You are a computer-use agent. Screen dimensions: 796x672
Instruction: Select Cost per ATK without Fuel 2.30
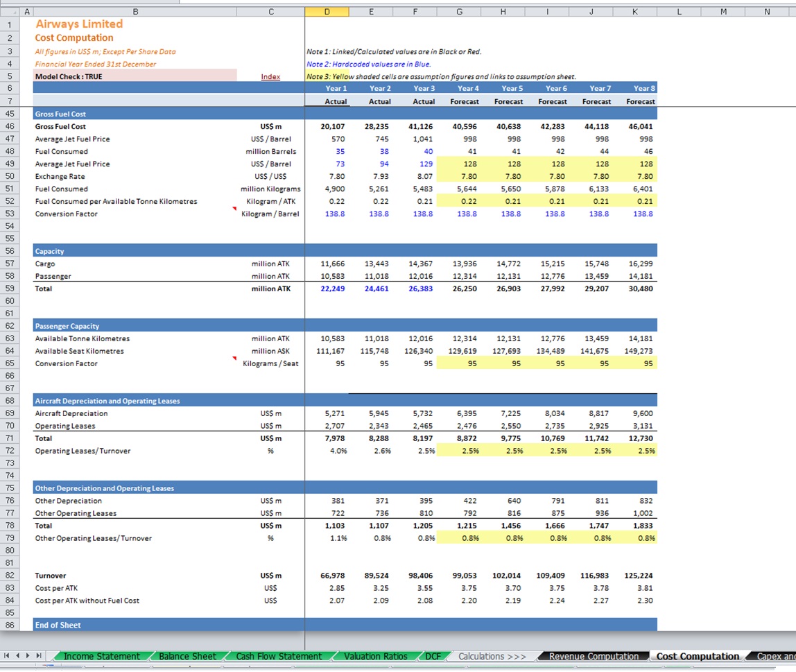coord(645,601)
